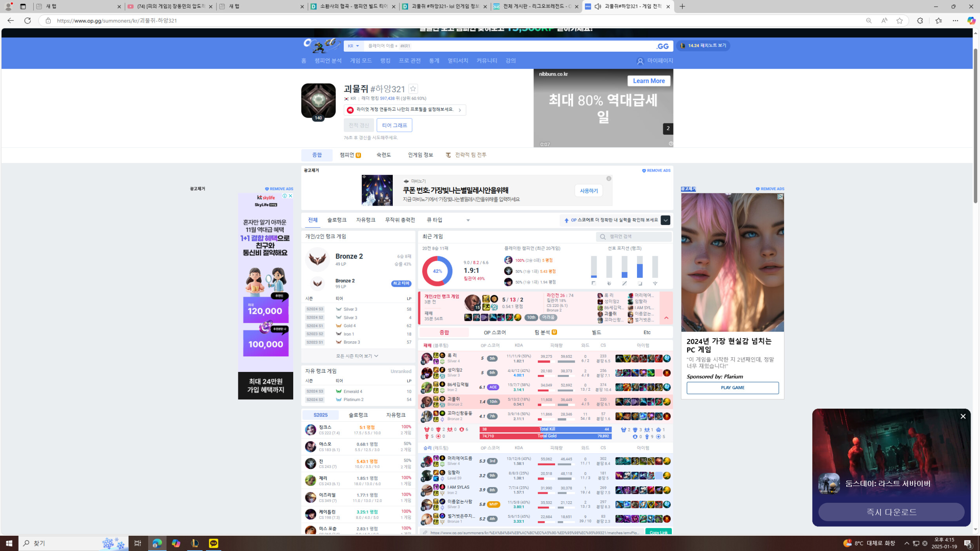The width and height of the screenshot is (980, 551).
Task: Click the favorite star next to summoner name
Action: (413, 89)
